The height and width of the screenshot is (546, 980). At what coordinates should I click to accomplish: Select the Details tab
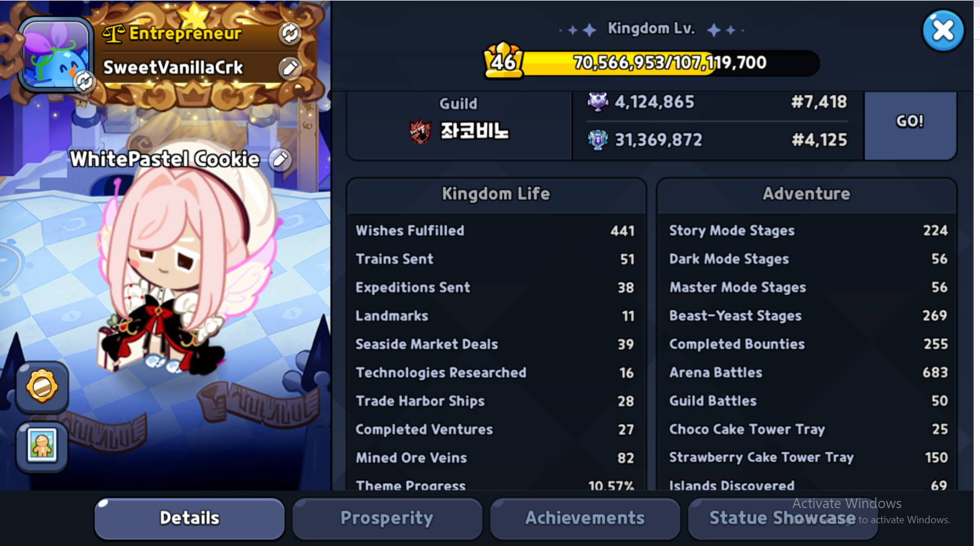(189, 518)
